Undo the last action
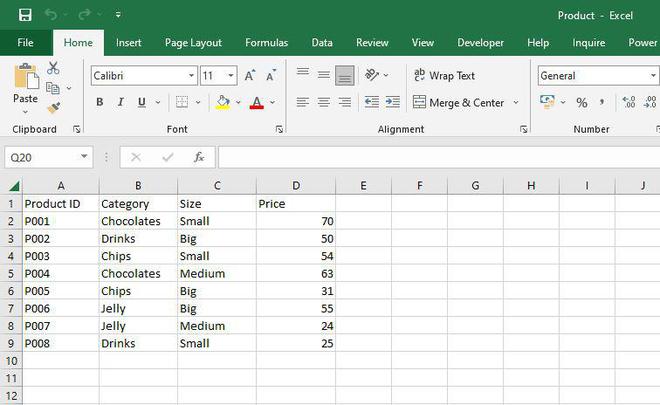 pyautogui.click(x=51, y=15)
